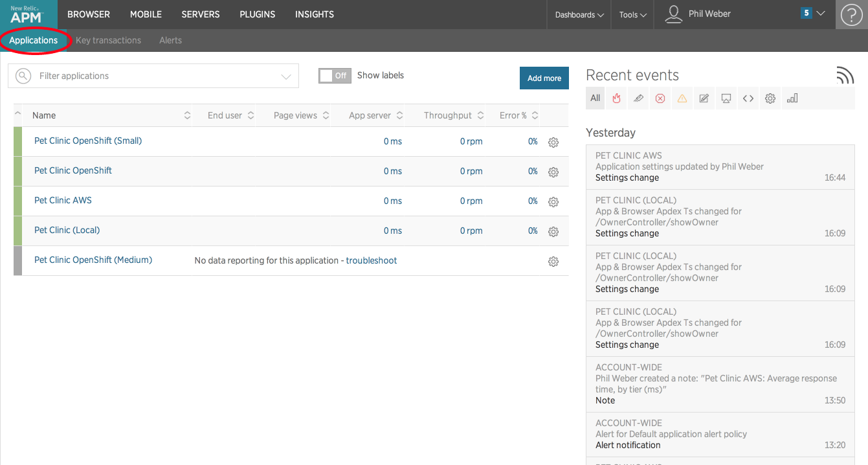The image size is (868, 465).
Task: Click the Yesterday heading in Recent events
Action: pos(610,133)
